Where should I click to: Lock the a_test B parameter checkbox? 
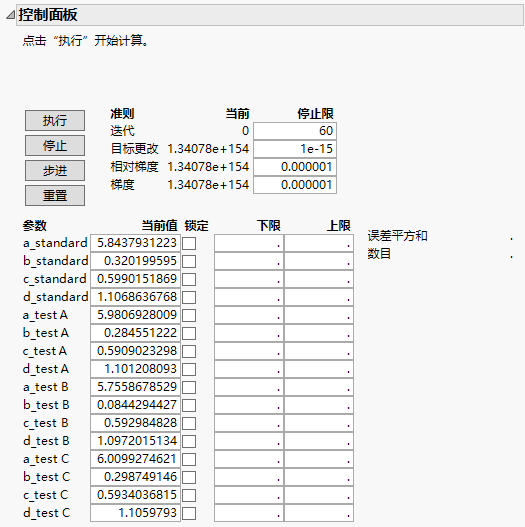click(189, 387)
